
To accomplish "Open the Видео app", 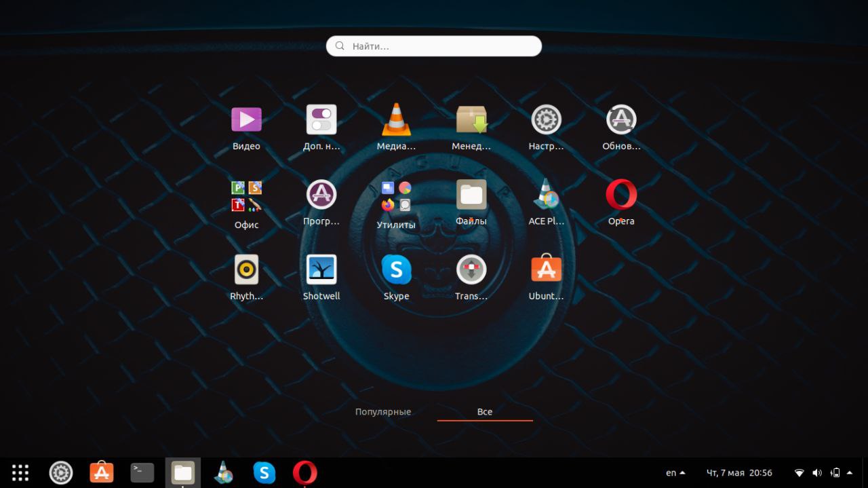I will 246,120.
